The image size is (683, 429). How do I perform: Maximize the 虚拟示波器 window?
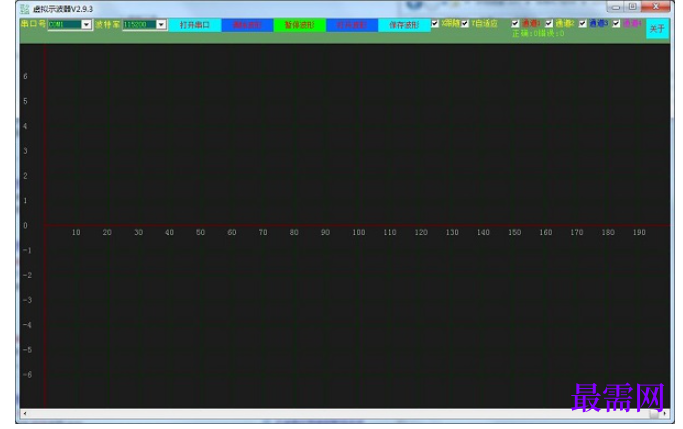click(632, 7)
